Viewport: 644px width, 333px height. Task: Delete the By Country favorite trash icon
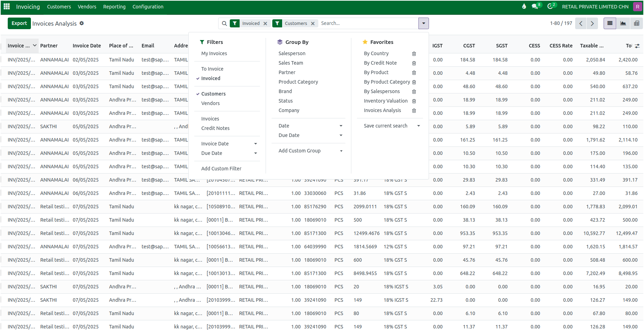click(x=414, y=54)
